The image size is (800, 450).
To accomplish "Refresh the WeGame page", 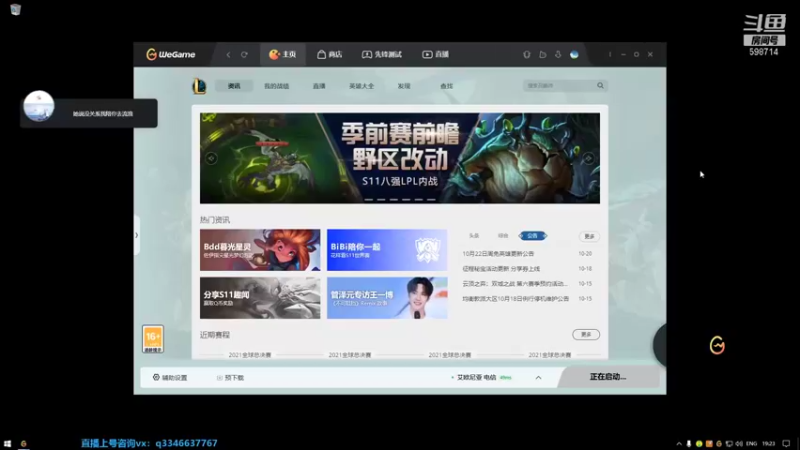I will pyautogui.click(x=244, y=55).
